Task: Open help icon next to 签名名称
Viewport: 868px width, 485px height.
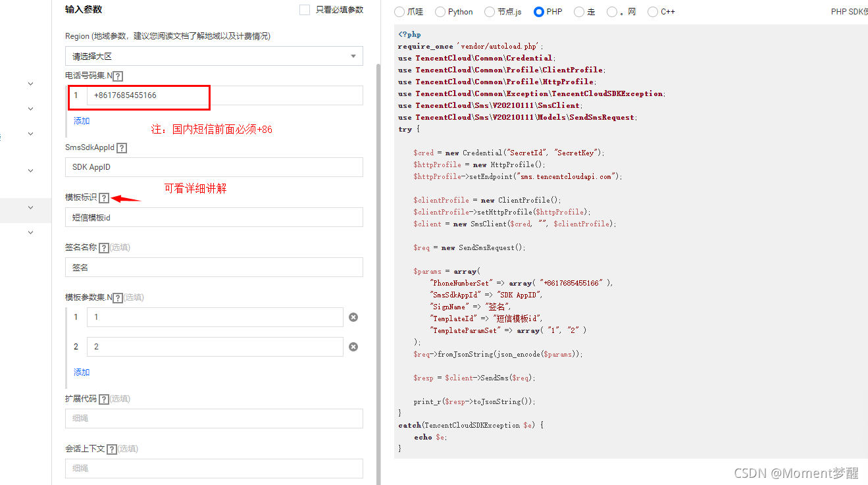Action: click(104, 248)
